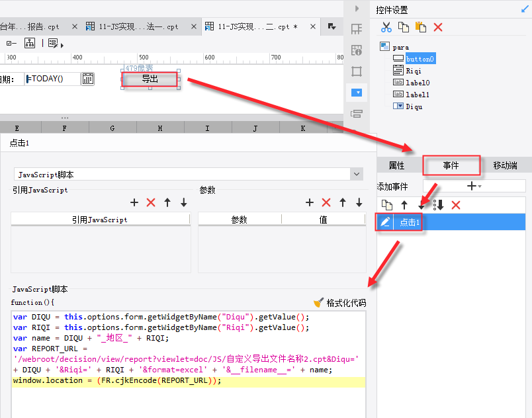Move the parameter row down
Screen dimensions: 532x418
pos(359,202)
